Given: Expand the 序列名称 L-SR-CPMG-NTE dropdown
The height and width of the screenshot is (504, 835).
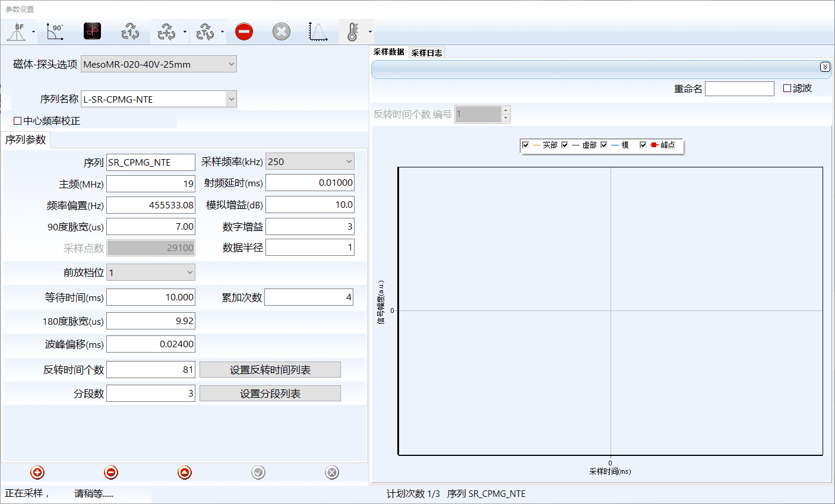Looking at the screenshot, I should pos(231,99).
